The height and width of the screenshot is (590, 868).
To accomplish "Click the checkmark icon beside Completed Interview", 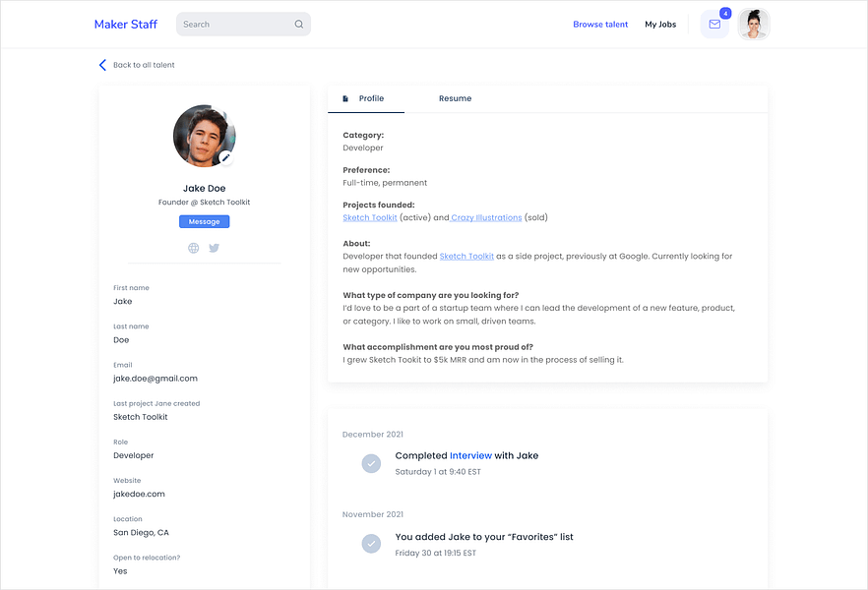I will [371, 463].
